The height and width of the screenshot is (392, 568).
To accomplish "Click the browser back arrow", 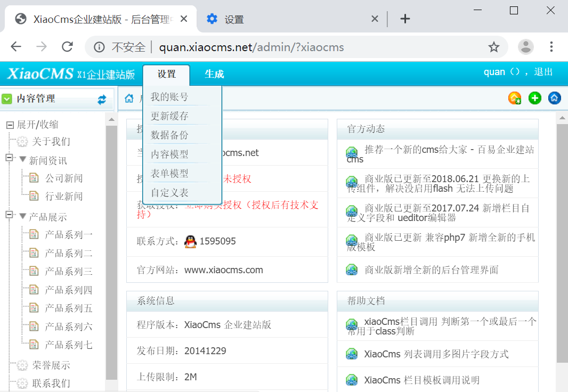I will pos(16,47).
